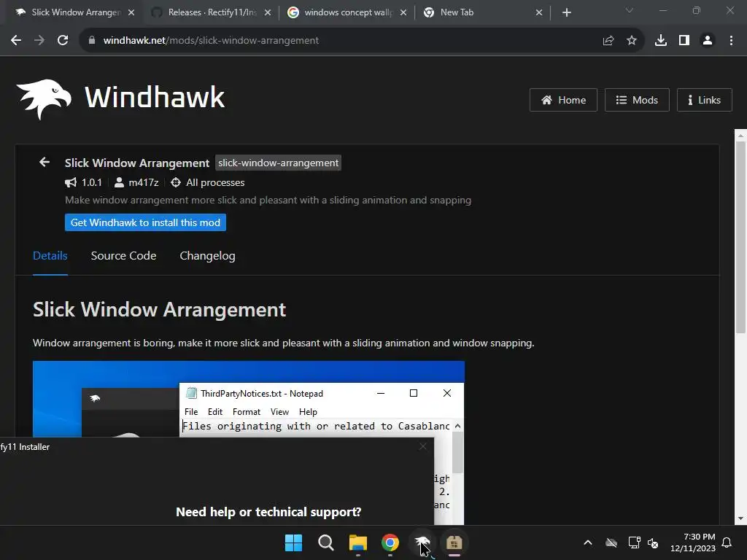Image resolution: width=747 pixels, height=560 pixels.
Task: Open File Explorer from taskbar
Action: (357, 542)
